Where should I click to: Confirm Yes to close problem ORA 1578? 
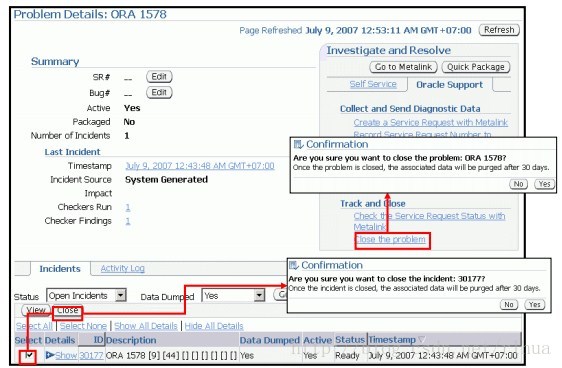(x=544, y=184)
